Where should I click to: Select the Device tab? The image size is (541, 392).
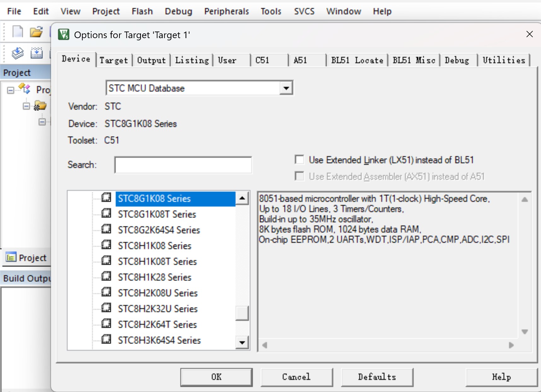coord(76,59)
